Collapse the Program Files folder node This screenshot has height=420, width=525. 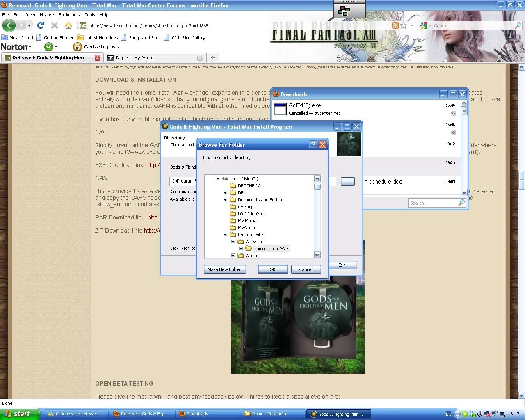click(225, 235)
